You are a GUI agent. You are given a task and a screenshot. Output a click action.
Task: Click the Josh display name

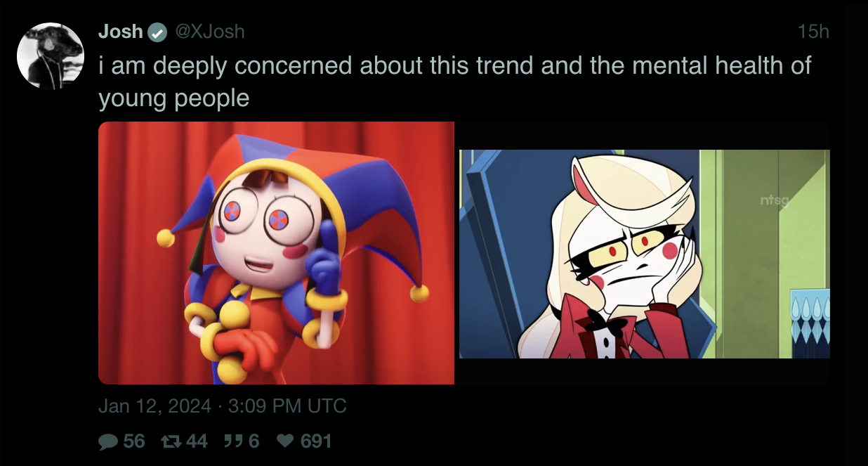tap(121, 32)
